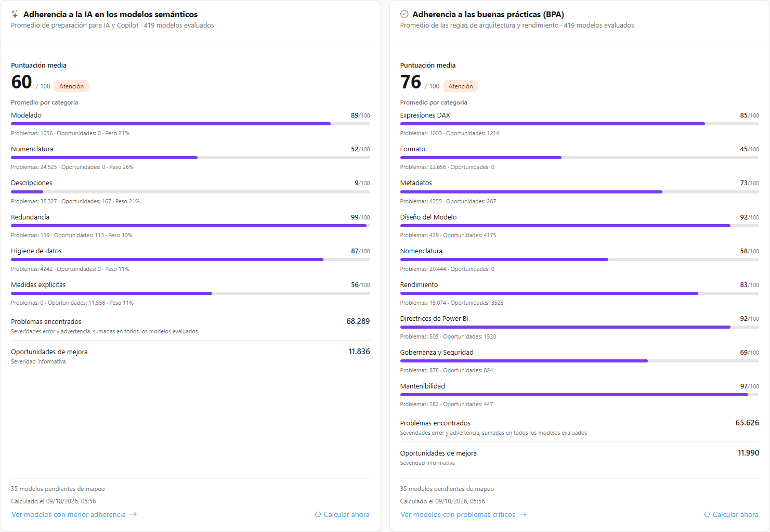Select the Redundancia category label

pos(30,217)
